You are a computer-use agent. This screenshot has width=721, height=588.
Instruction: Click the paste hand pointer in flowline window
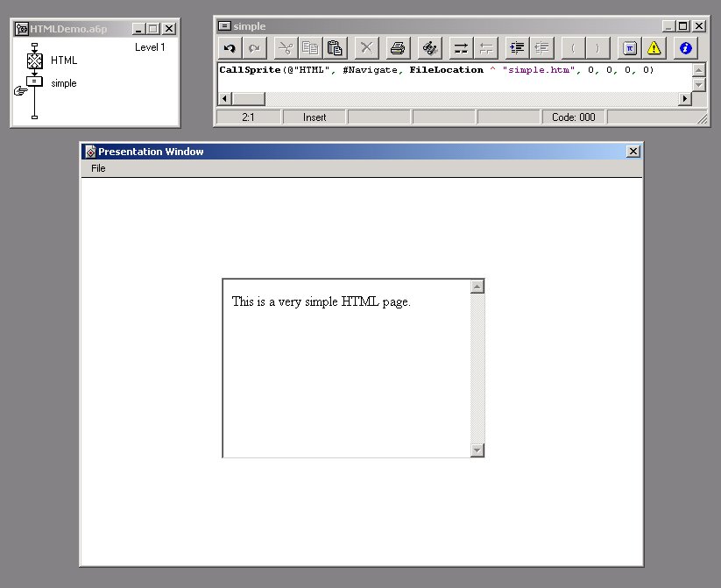tap(20, 90)
